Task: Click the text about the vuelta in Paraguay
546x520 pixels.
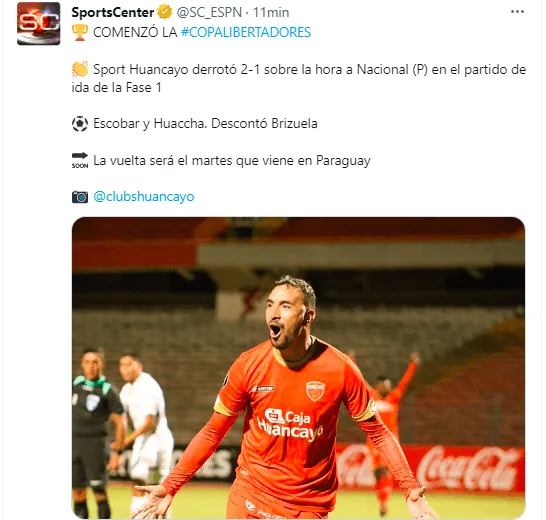Action: coord(232,161)
